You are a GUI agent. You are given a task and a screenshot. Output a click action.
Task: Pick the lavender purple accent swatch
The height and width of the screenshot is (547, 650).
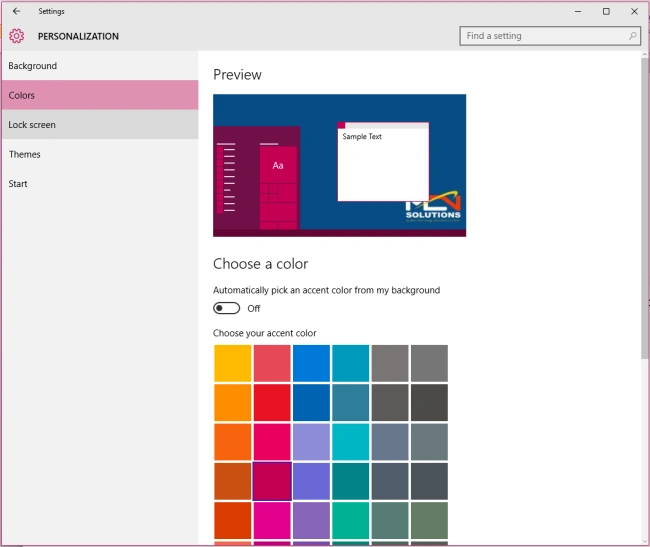click(x=311, y=442)
